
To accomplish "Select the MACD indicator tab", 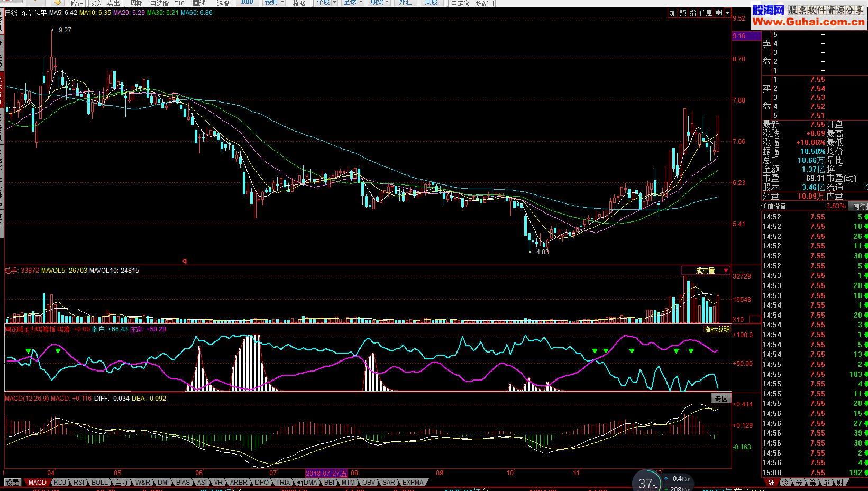I will pyautogui.click(x=38, y=483).
